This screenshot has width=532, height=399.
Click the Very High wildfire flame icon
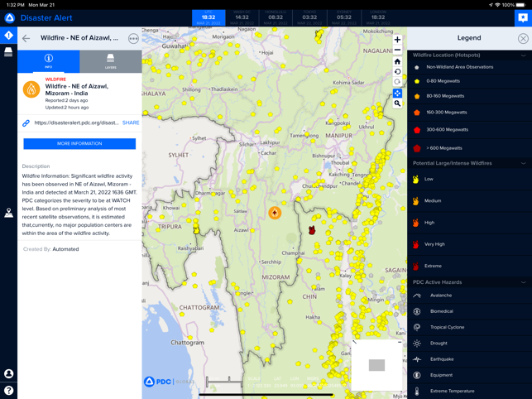415,244
